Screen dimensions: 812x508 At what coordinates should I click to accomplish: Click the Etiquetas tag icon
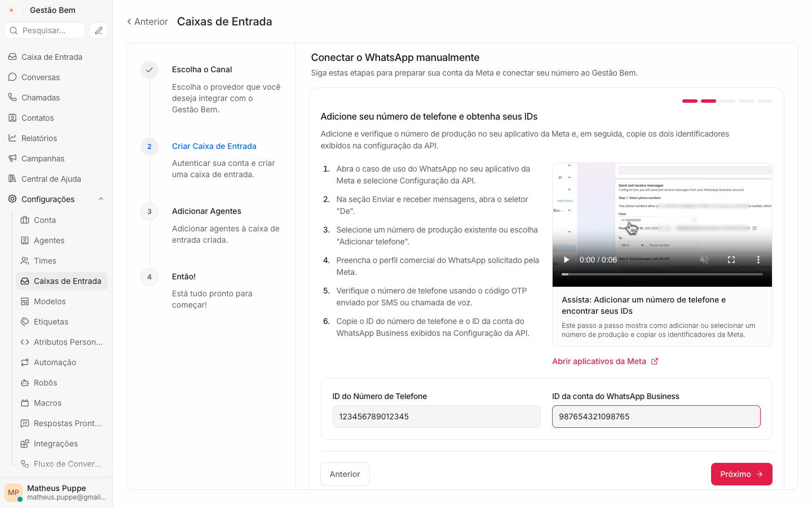(25, 322)
